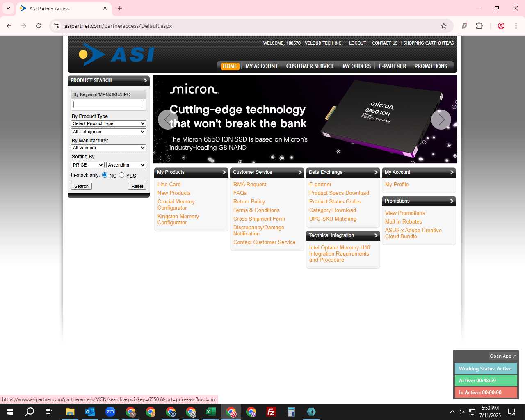The image size is (525, 420).
Task: Click the Keyword/MPN/SKU/UPC search field
Action: [109, 105]
